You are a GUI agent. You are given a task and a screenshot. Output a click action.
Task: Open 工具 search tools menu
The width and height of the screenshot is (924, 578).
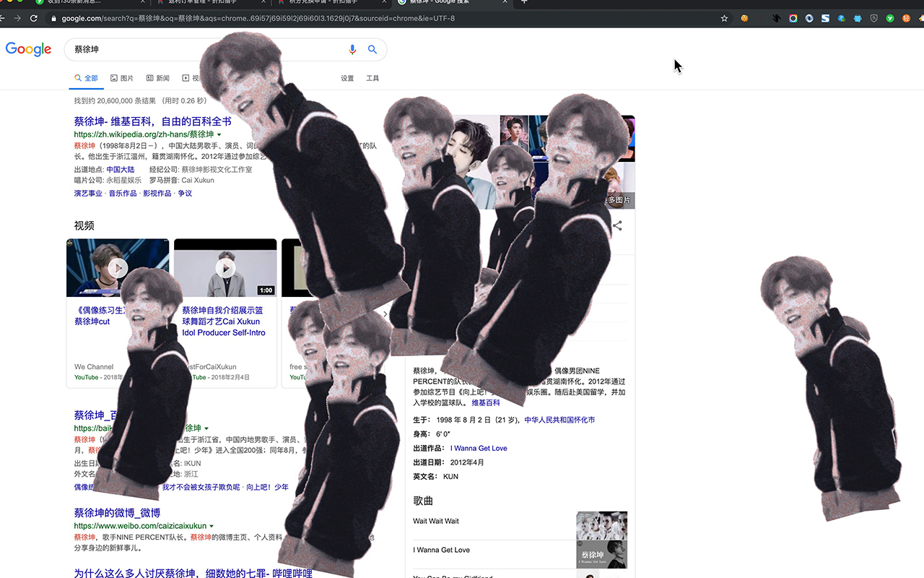point(372,78)
